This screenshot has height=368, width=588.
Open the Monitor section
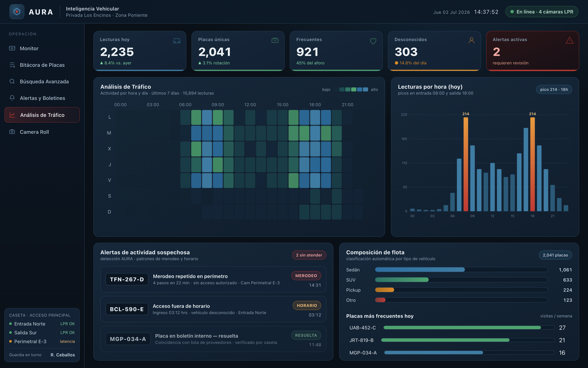(x=42, y=48)
